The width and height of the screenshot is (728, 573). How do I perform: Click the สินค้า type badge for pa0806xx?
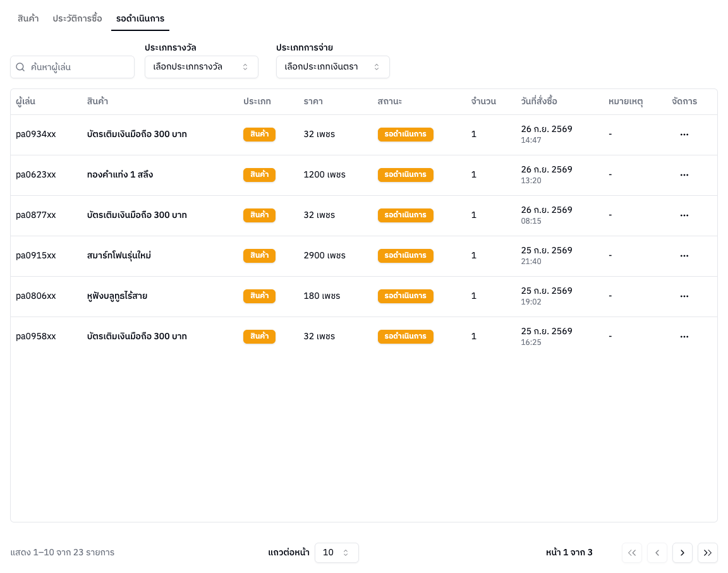pos(259,296)
